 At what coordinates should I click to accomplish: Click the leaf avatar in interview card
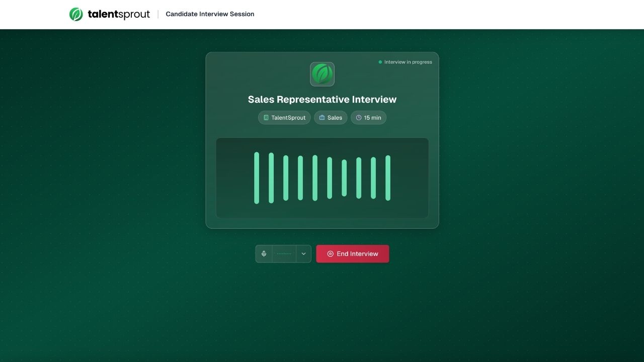(322, 74)
